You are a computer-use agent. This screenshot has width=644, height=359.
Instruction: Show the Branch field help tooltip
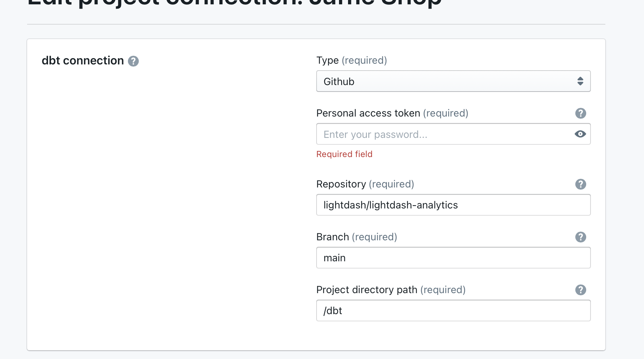coord(580,237)
